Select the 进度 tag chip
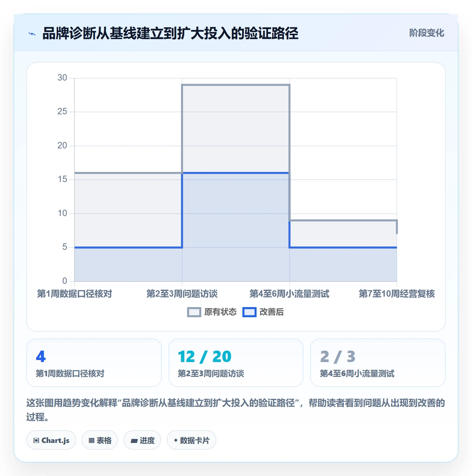472x476 pixels. pos(142,440)
